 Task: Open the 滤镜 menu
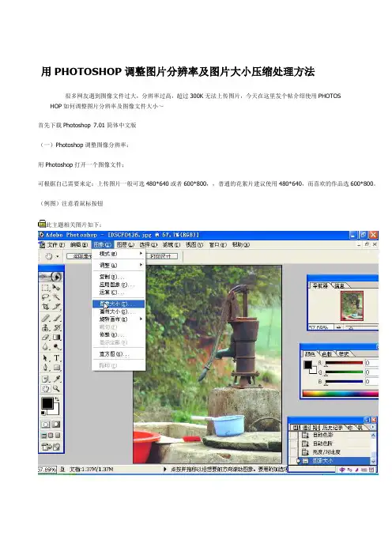tap(171, 244)
